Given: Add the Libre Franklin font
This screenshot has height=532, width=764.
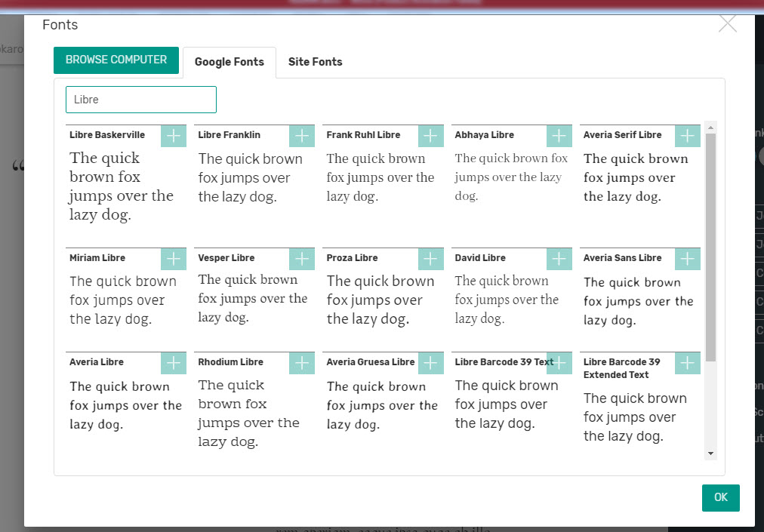Looking at the screenshot, I should click(x=302, y=136).
